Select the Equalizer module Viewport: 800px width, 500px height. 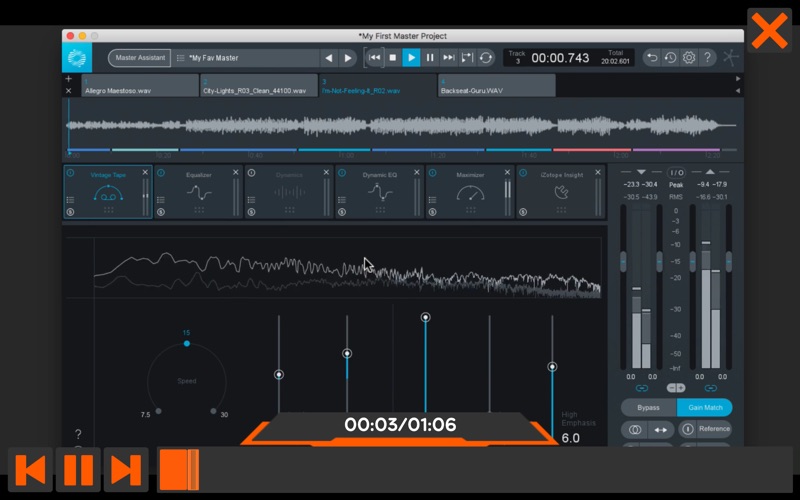[x=198, y=192]
